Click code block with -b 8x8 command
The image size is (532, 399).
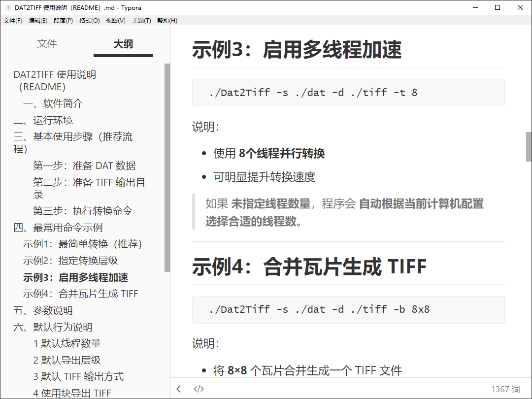pyautogui.click(x=348, y=309)
